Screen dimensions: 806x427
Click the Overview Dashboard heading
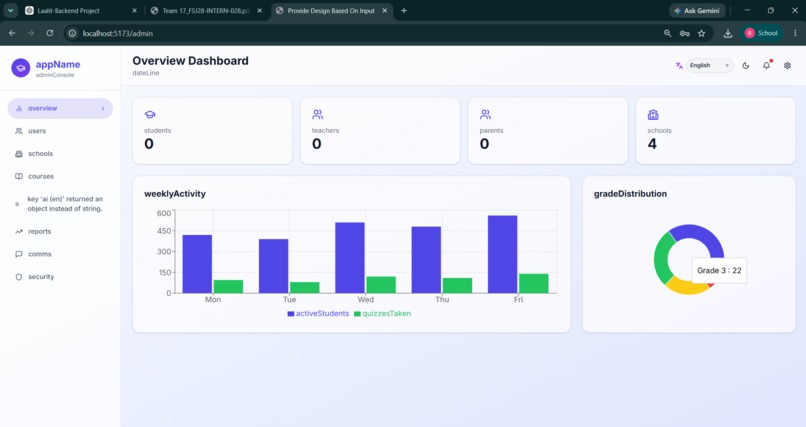pos(190,61)
